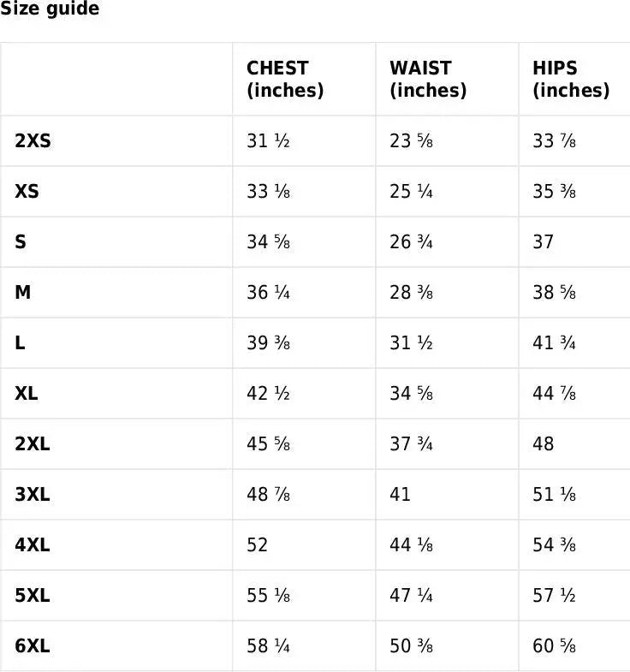630x672 pixels.
Task: Click the 6XL size row label
Action: coord(33,646)
